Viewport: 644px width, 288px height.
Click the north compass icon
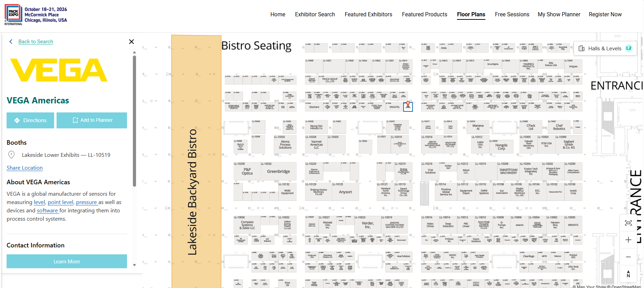click(628, 274)
